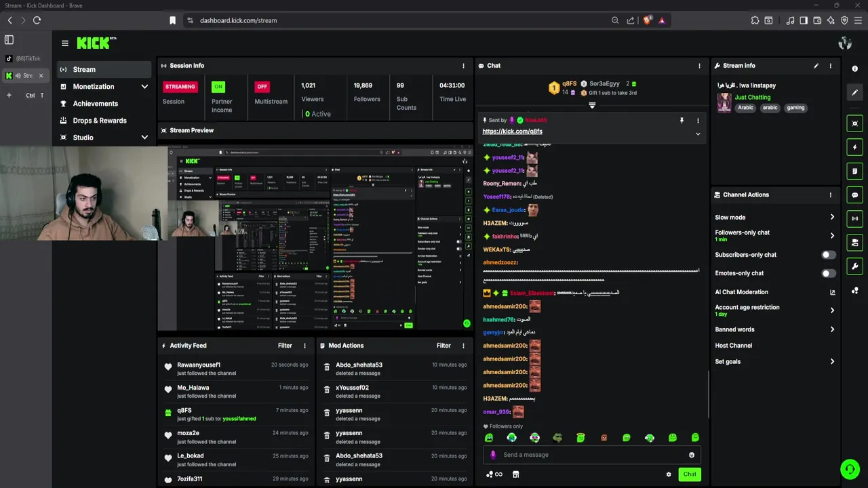
Task: Click the lightning bolt sidebar icon
Action: pos(854,147)
